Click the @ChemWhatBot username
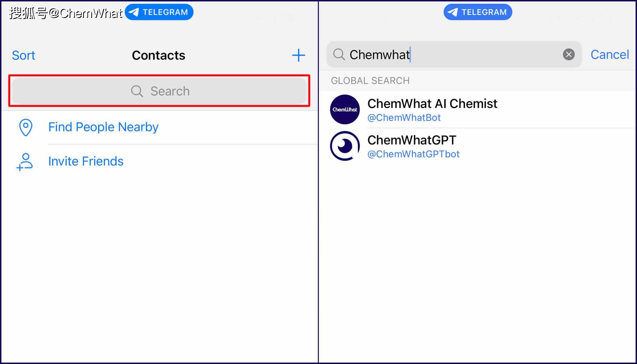The image size is (637, 364). (404, 118)
